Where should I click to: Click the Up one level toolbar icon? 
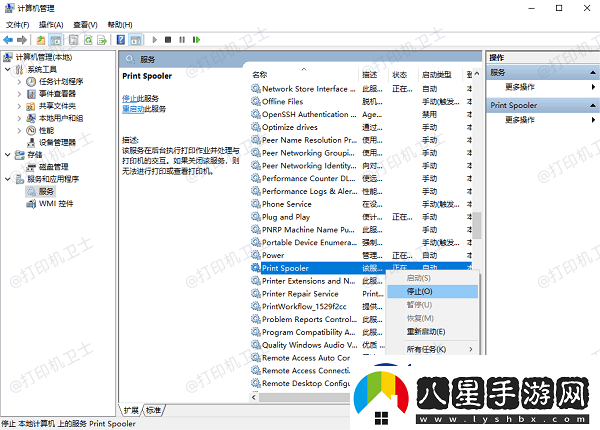coord(41,40)
